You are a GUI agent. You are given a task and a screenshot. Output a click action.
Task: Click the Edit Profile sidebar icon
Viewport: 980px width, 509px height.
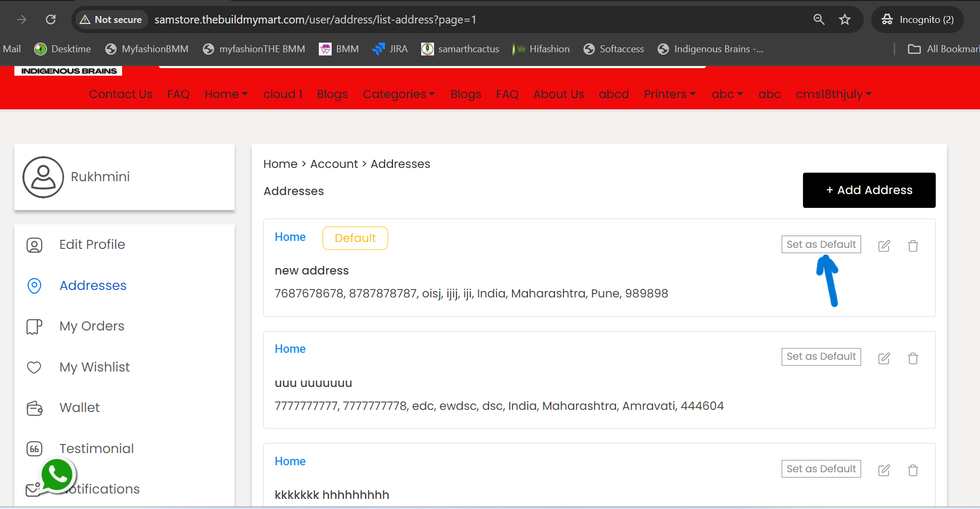[x=34, y=245]
